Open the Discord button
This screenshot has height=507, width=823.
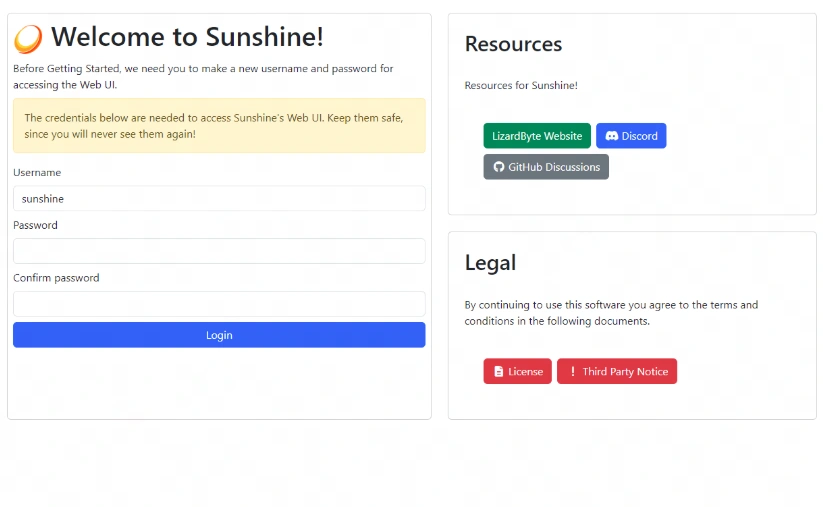point(631,136)
